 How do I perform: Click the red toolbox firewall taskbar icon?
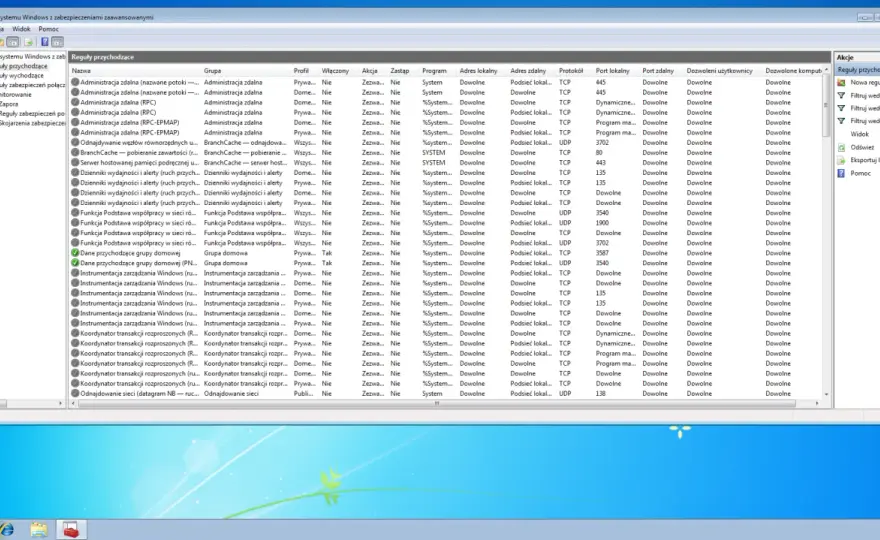[x=71, y=529]
